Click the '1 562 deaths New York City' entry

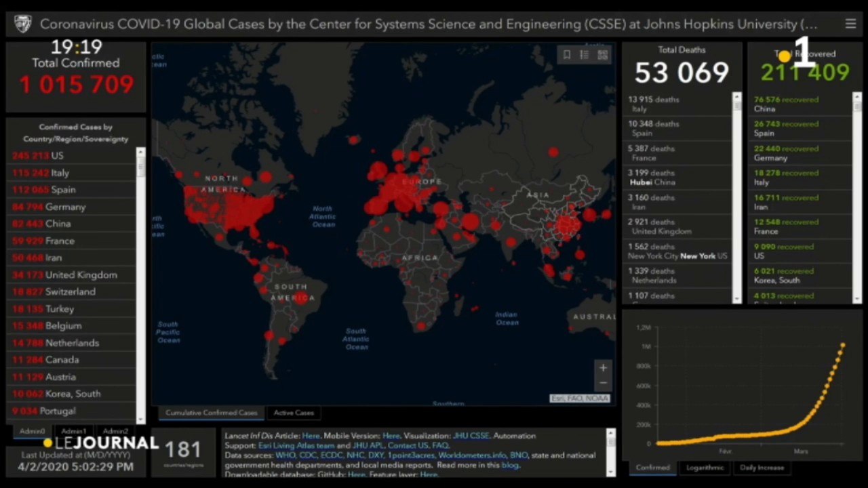pyautogui.click(x=677, y=251)
